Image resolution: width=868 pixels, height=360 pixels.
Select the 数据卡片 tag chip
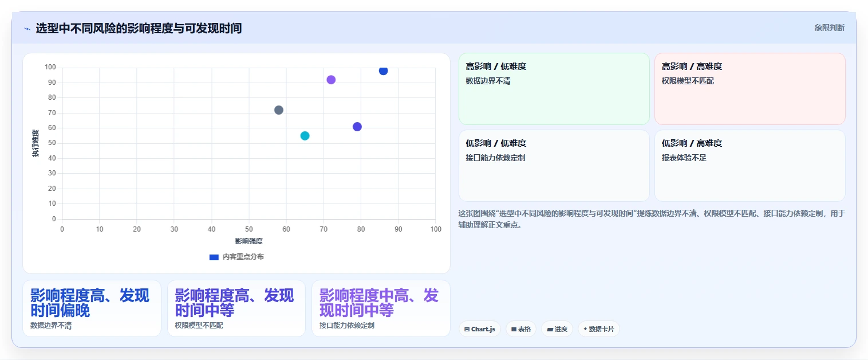click(x=599, y=329)
